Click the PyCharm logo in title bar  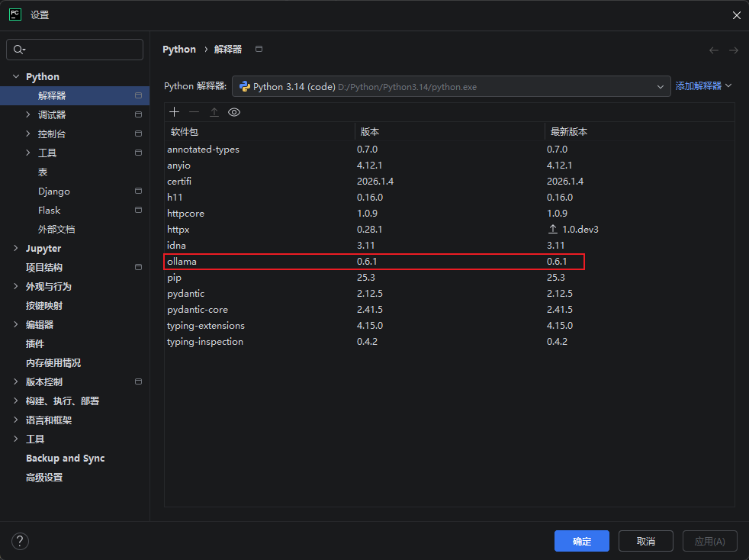[x=15, y=14]
